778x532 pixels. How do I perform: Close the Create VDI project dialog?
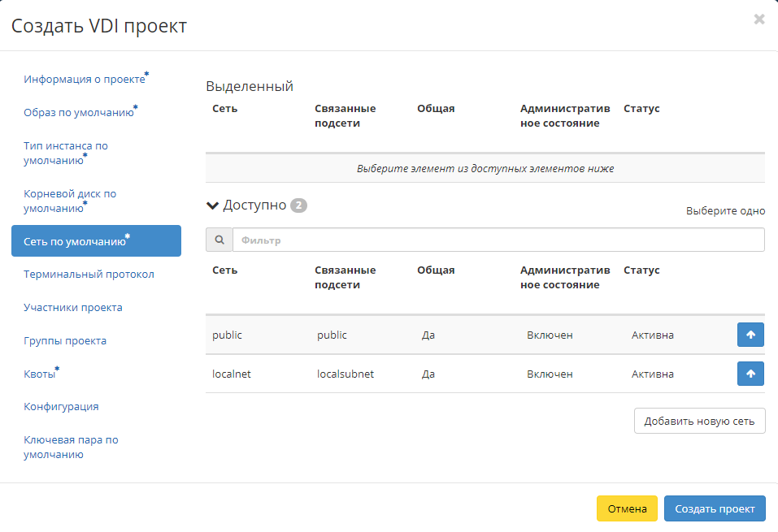[758, 19]
